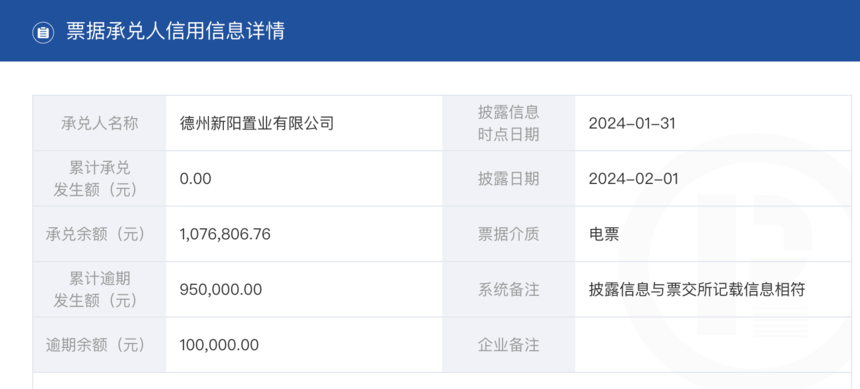The image size is (860, 389).
Task: Click the 承兑人名称 label cell
Action: (99, 123)
